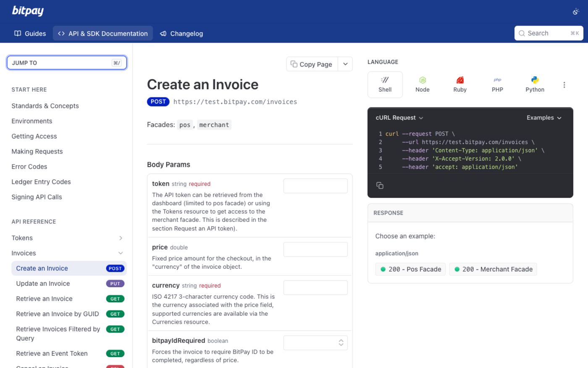This screenshot has width=588, height=368.
Task: Select Retrieve Invoices Filtered by Query
Action: coord(69,334)
